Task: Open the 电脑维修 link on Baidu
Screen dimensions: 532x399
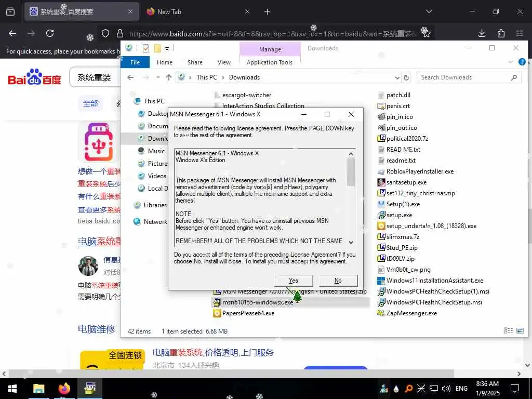Action: pyautogui.click(x=97, y=329)
